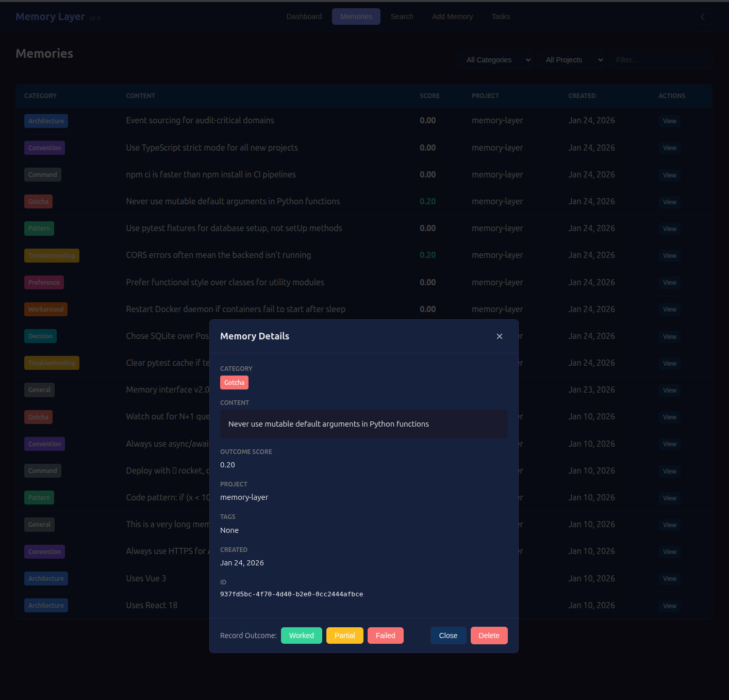729x700 pixels.
Task: Record outcome as Partial
Action: click(345, 636)
